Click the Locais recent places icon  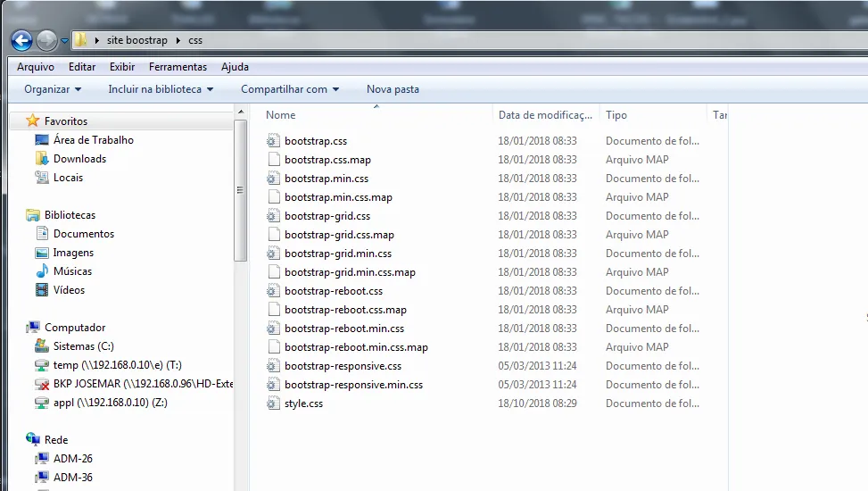(42, 178)
